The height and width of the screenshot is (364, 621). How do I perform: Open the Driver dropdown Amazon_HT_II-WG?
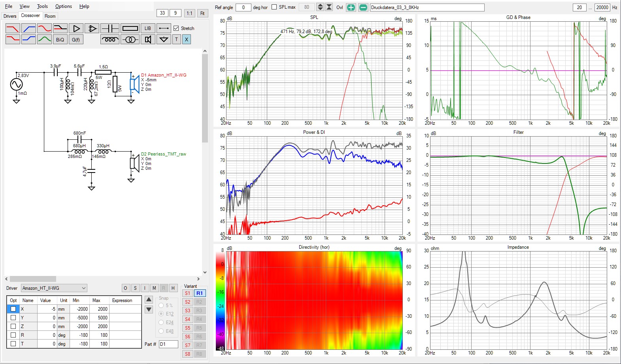(x=54, y=288)
